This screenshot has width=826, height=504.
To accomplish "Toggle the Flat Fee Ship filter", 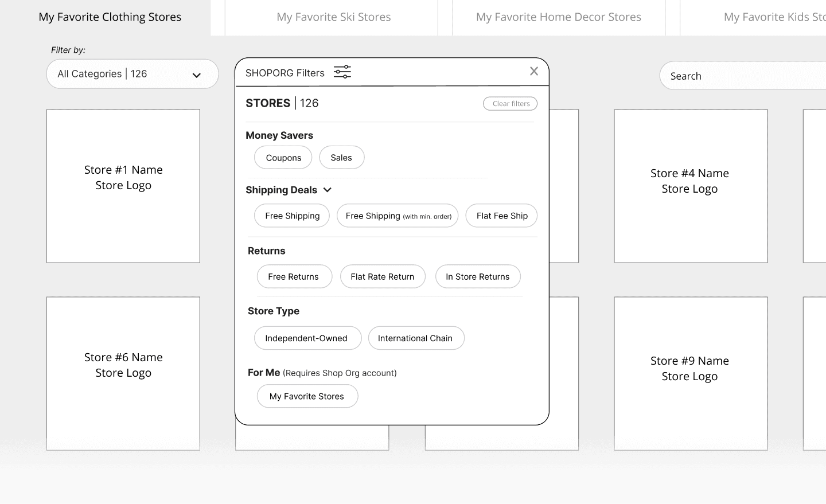I will (501, 216).
